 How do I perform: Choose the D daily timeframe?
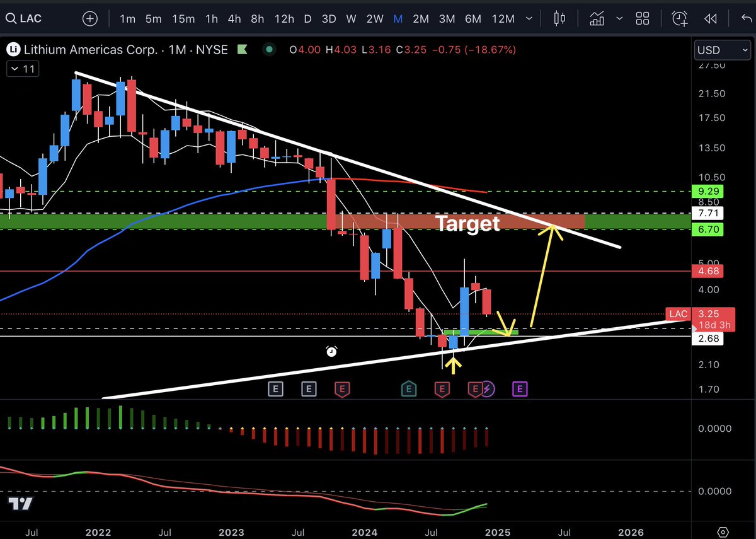[307, 19]
